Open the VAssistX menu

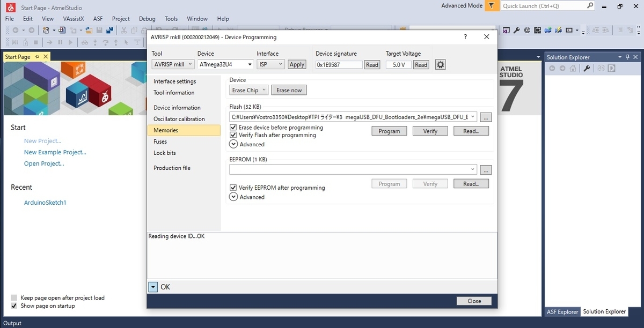click(x=74, y=18)
